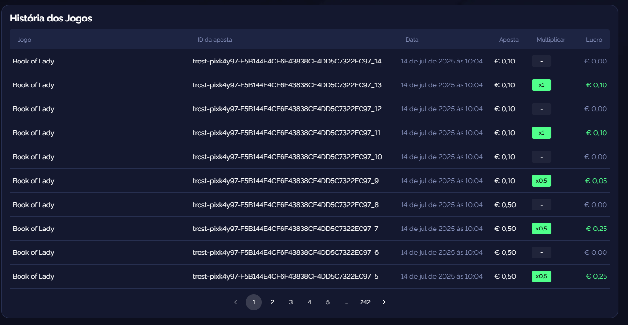
Task: Click profit € 0,10 in row EC97_11
Action: 597,133
